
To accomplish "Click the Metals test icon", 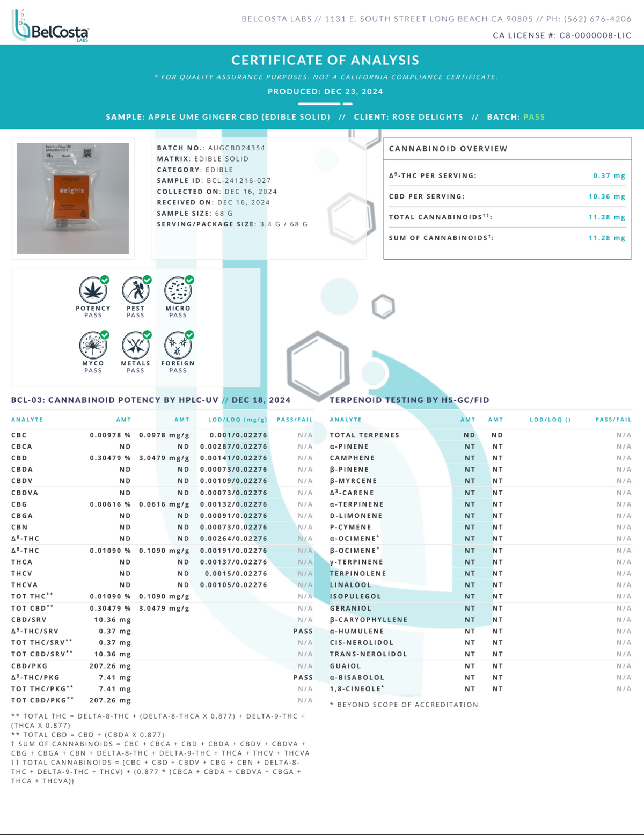I will point(135,346).
